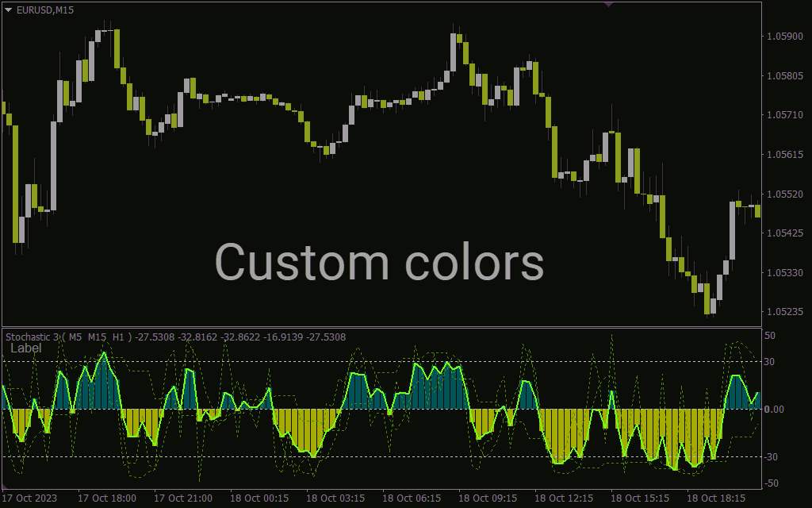The width and height of the screenshot is (812, 508).
Task: Click the 18 Oct 12:15 time label
Action: click(x=563, y=498)
